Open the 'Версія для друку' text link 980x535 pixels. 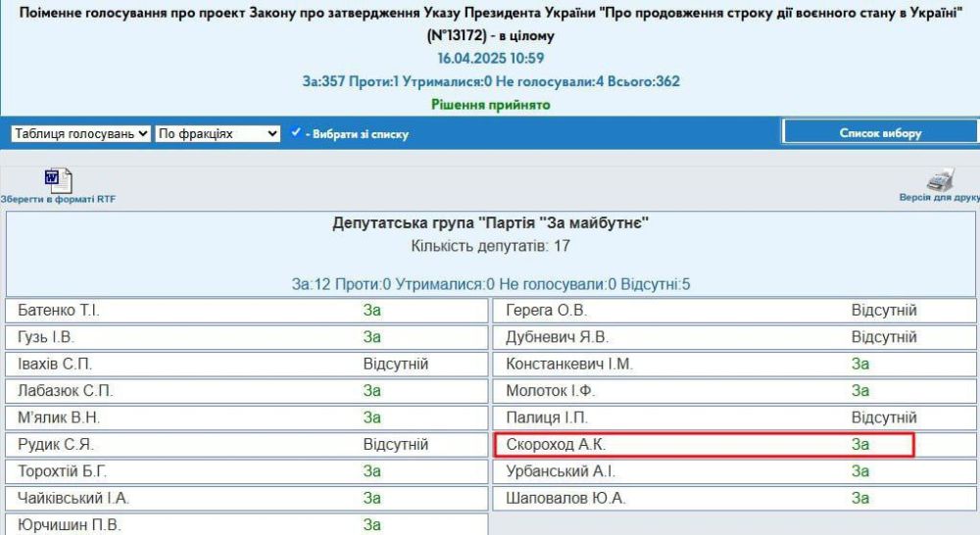(x=939, y=198)
